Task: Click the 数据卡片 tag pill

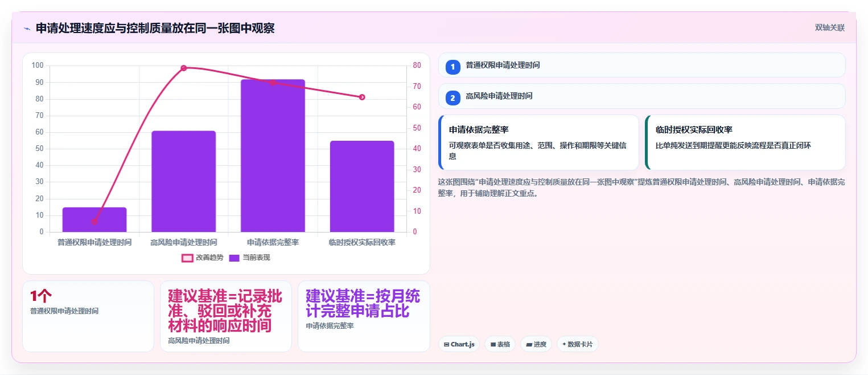Action: pos(577,344)
